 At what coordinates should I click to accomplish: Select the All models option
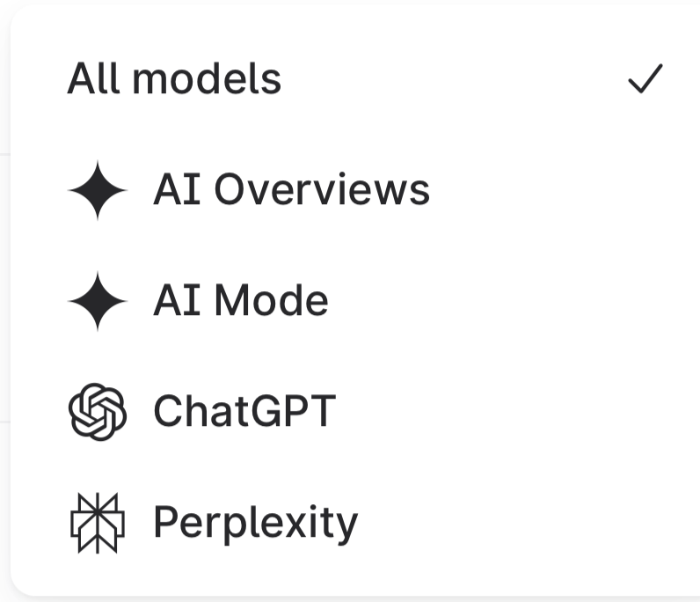click(x=174, y=79)
